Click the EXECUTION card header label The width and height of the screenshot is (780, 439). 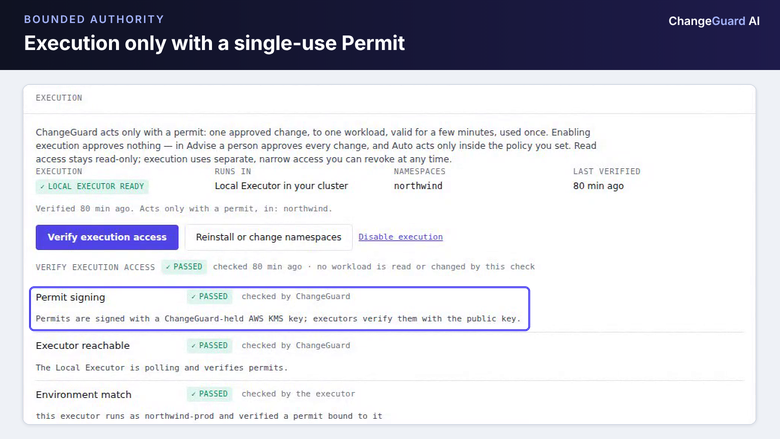click(59, 98)
